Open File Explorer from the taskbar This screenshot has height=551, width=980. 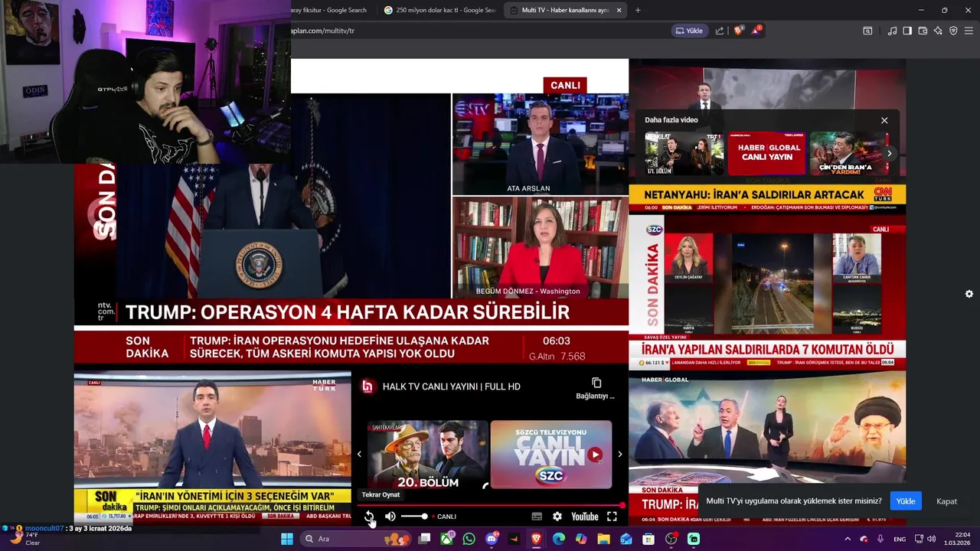(x=603, y=539)
